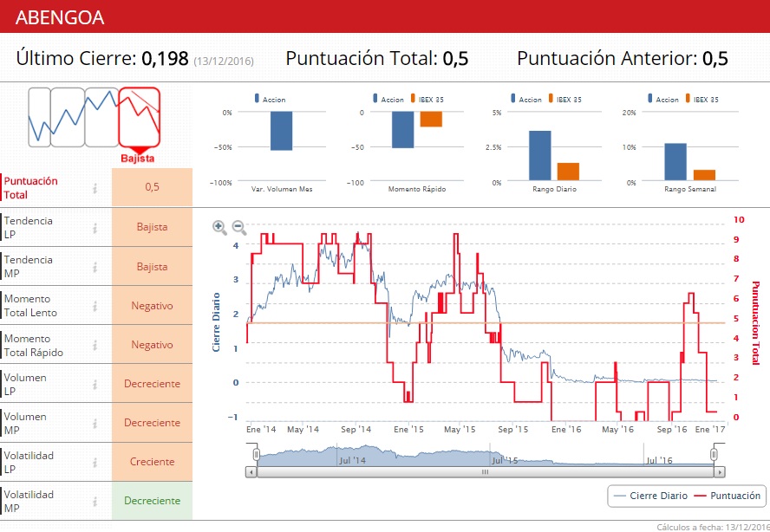Click Jul '14 label in the navigator
Image resolution: width=770 pixels, height=532 pixels.
pyautogui.click(x=352, y=460)
